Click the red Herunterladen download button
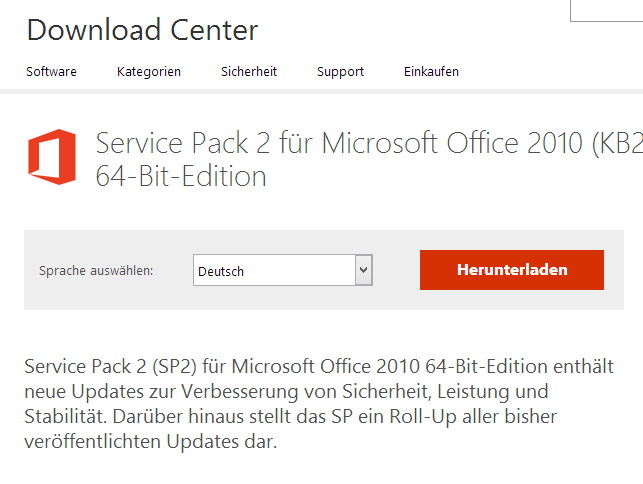 point(512,270)
